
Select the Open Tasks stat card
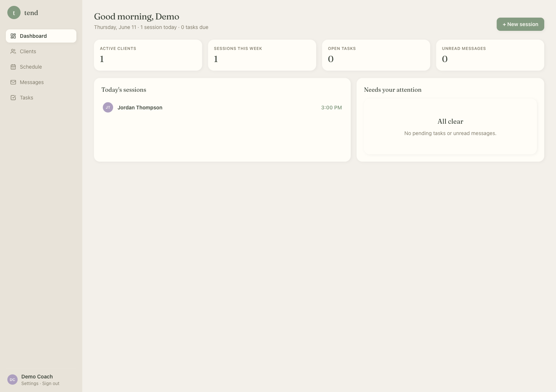(376, 55)
